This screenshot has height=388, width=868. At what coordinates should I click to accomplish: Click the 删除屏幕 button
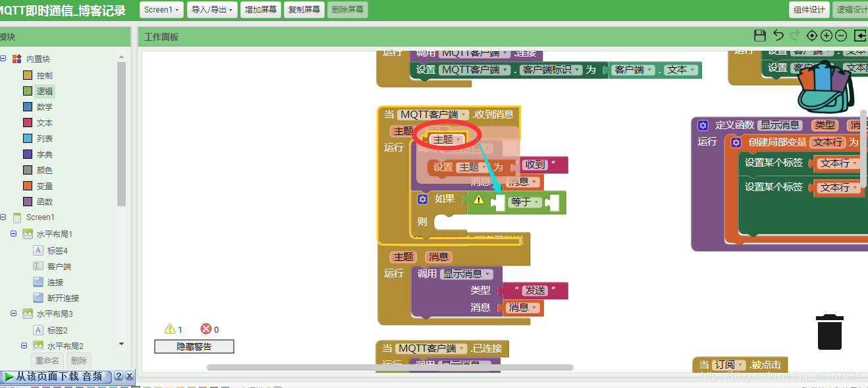click(x=348, y=10)
